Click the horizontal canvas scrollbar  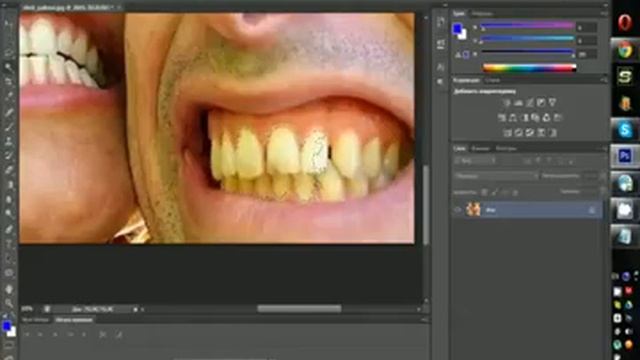pos(299,309)
